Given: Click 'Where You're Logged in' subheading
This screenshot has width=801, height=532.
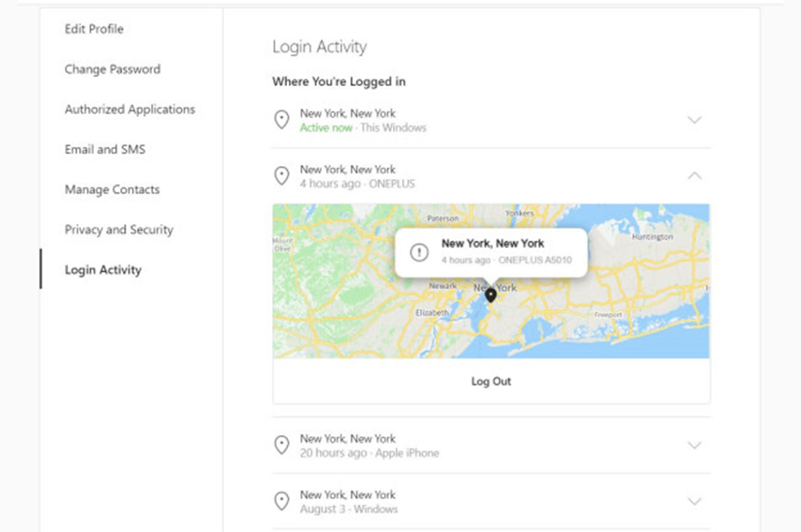Looking at the screenshot, I should (339, 82).
